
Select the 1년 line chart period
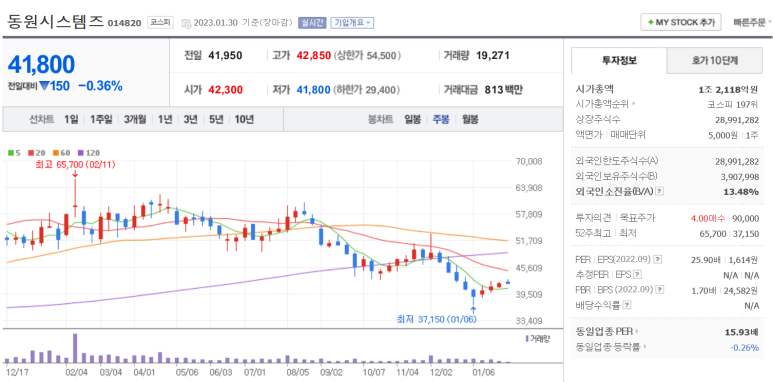coord(165,119)
